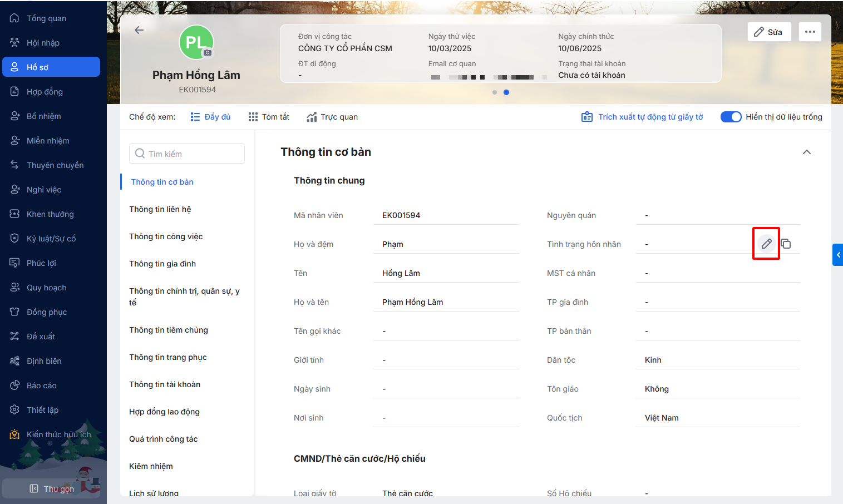
Task: Open Hồ sơ in the sidebar
Action: (x=51, y=67)
